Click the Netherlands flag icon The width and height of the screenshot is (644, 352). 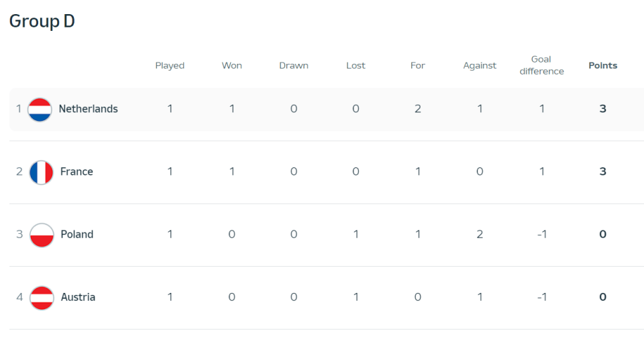click(40, 109)
